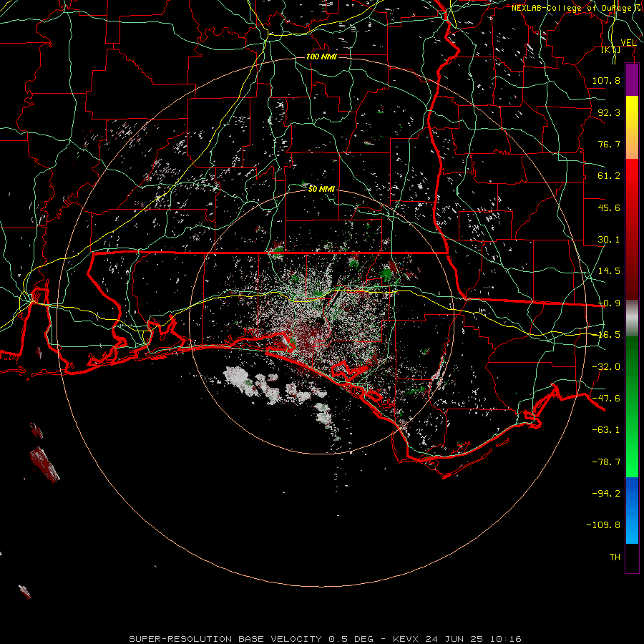This screenshot has width=644, height=644.
Task: Click the 45.6 legend value
Action: (x=609, y=208)
